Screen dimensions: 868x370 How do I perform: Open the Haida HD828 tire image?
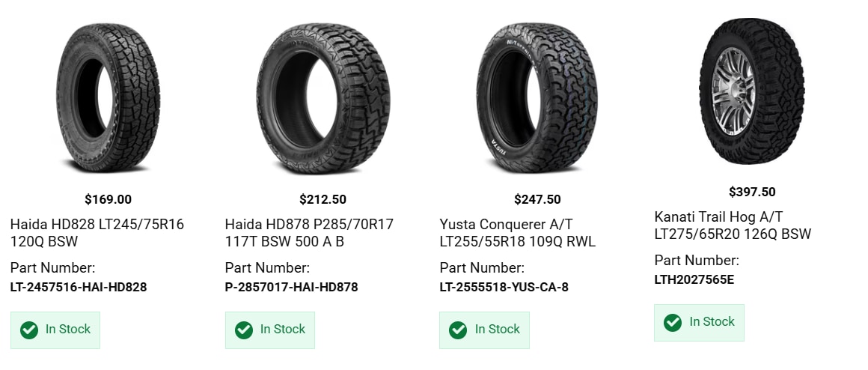tap(108, 97)
